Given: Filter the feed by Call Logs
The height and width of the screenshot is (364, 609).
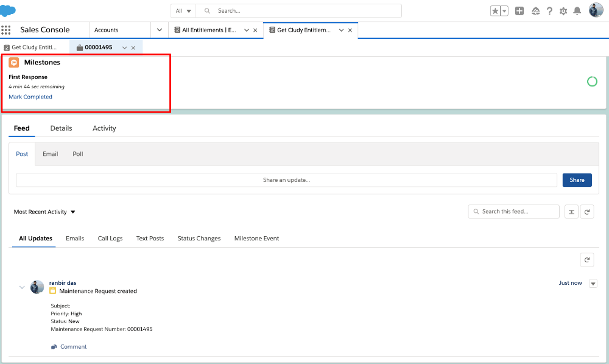Looking at the screenshot, I should pyautogui.click(x=110, y=238).
